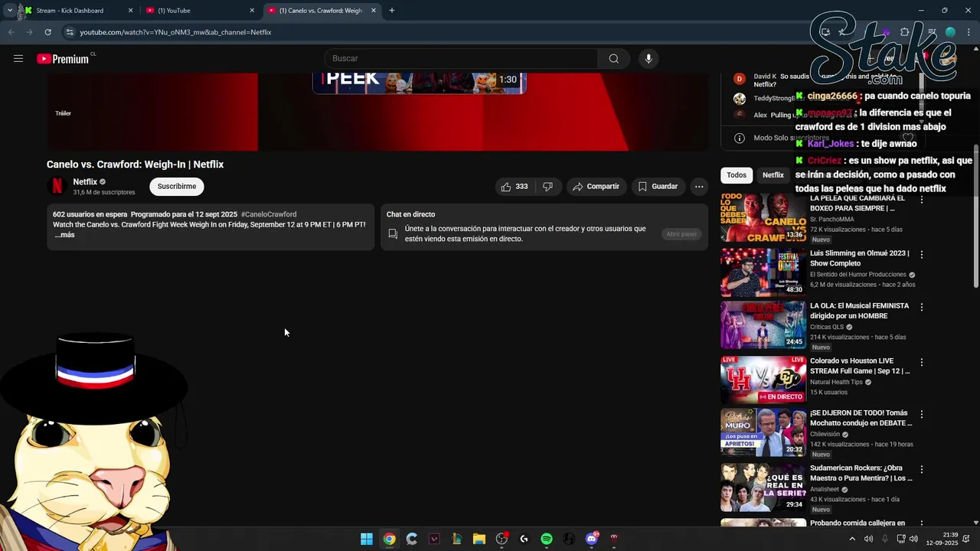The image size is (980, 551).
Task: Open the YouTube hamburger guide menu
Action: (x=18, y=59)
